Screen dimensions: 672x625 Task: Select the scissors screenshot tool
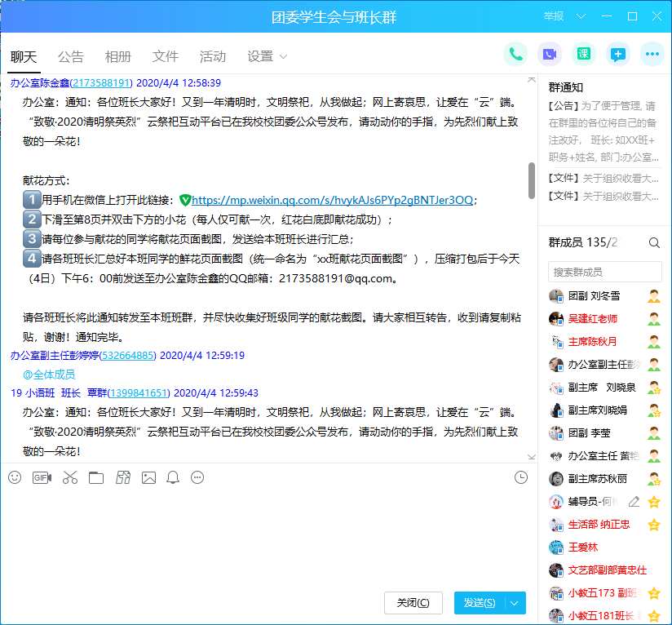[x=69, y=478]
